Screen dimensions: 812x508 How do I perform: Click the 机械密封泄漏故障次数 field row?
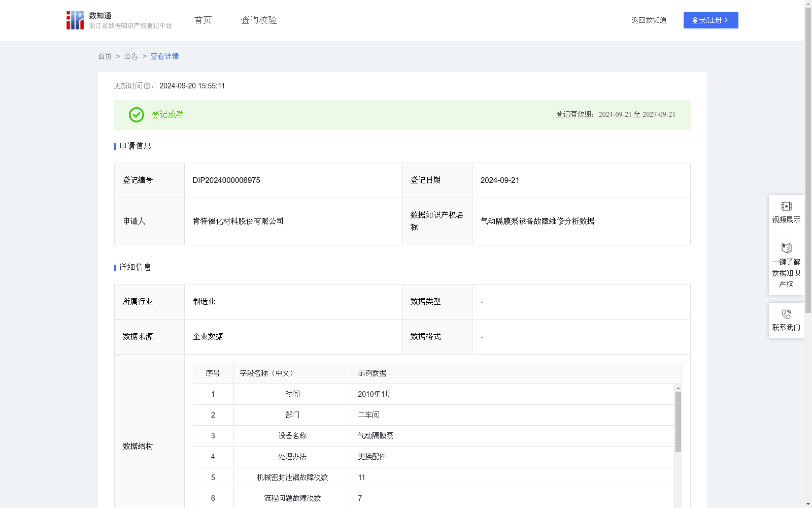(x=433, y=478)
